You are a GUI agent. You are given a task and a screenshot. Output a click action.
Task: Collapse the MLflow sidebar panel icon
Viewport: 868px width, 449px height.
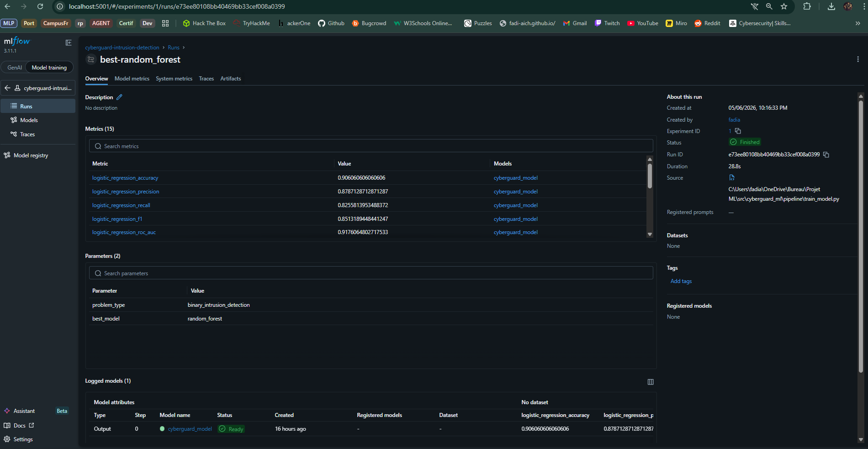(x=69, y=43)
